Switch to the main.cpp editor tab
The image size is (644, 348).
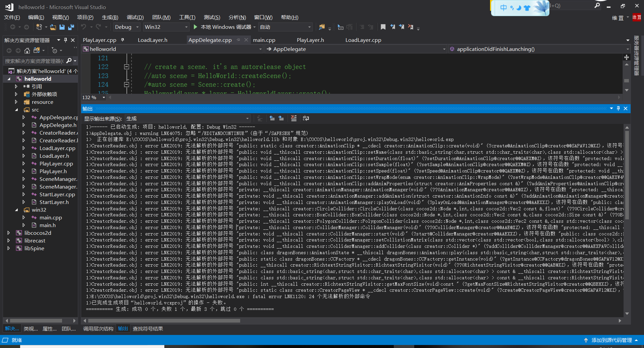(264, 40)
